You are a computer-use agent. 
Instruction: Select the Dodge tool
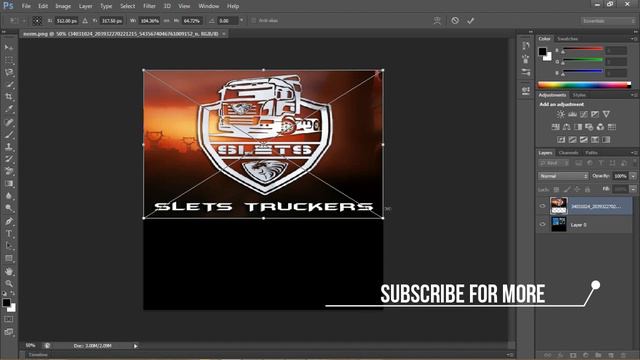[x=9, y=208]
